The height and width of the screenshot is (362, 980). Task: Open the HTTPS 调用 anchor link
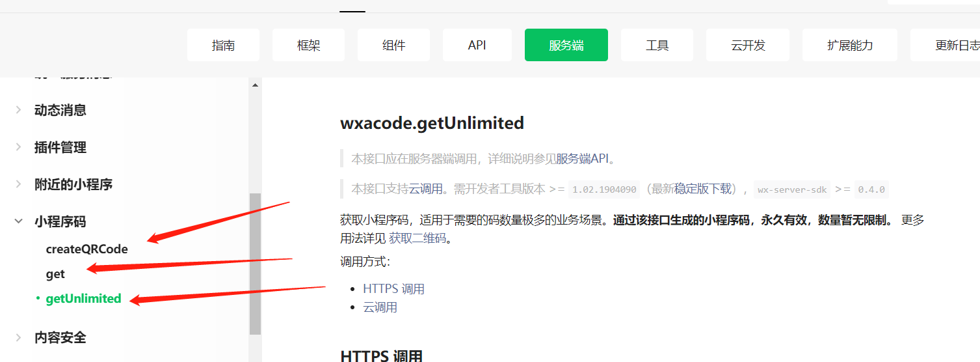393,288
